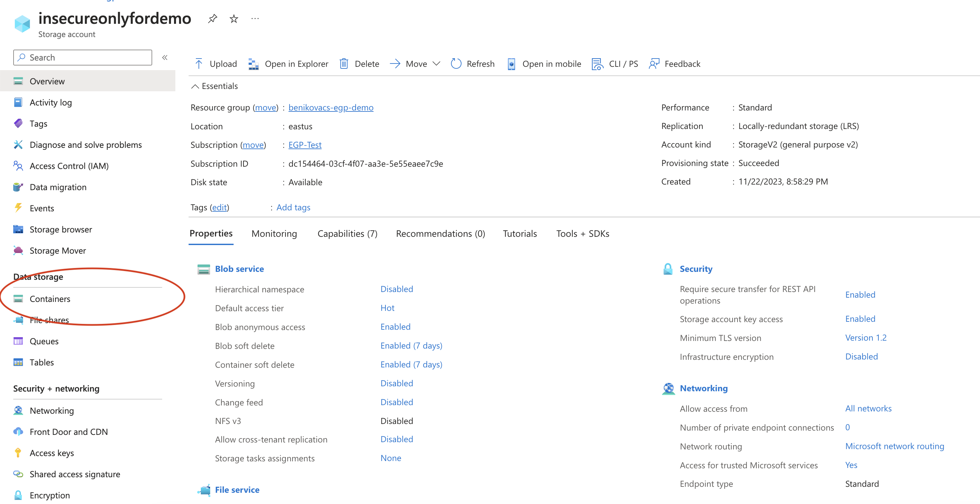980x504 pixels.
Task: Open Containers under Data storage
Action: click(x=50, y=299)
